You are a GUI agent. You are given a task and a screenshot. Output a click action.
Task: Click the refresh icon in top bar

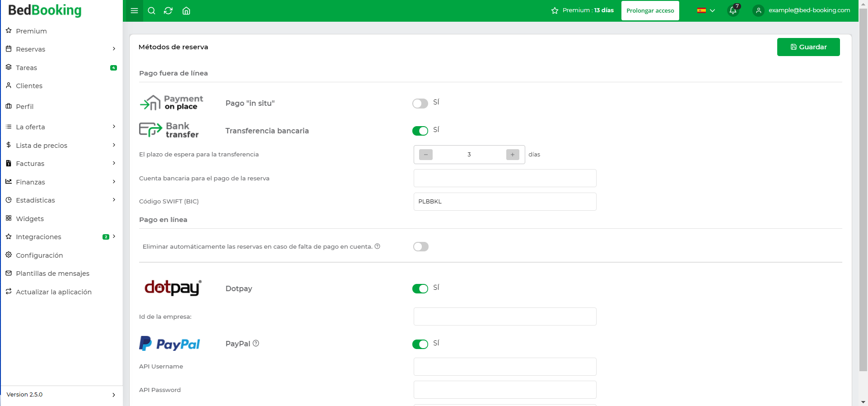pyautogui.click(x=168, y=11)
